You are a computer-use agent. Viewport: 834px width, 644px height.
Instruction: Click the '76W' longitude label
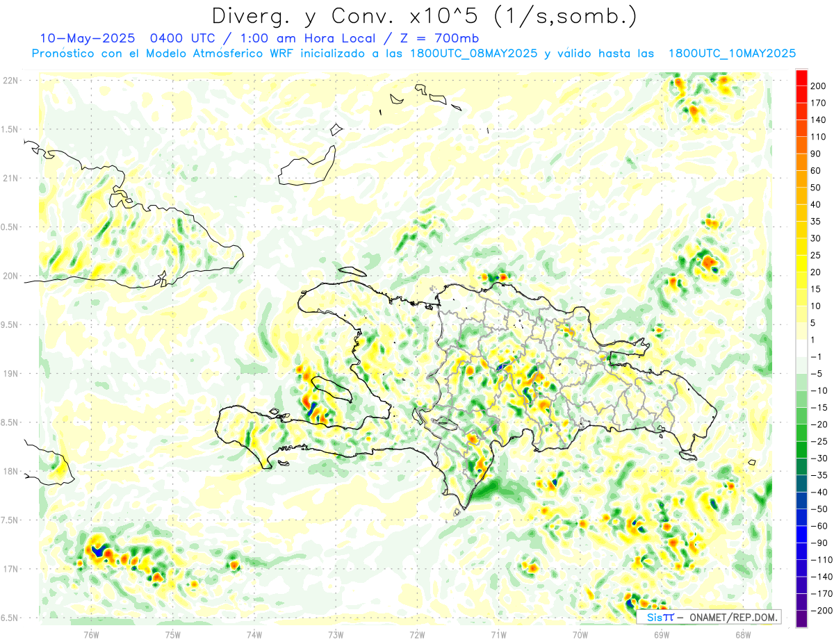click(91, 634)
